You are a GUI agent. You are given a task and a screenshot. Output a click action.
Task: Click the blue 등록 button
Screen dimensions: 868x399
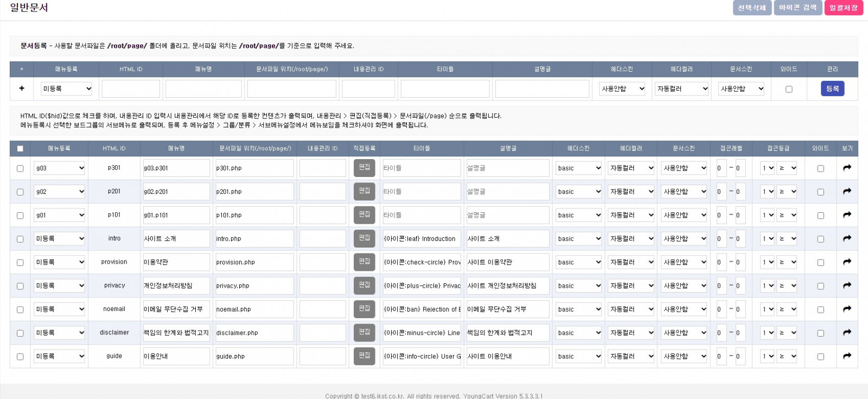[x=832, y=88]
